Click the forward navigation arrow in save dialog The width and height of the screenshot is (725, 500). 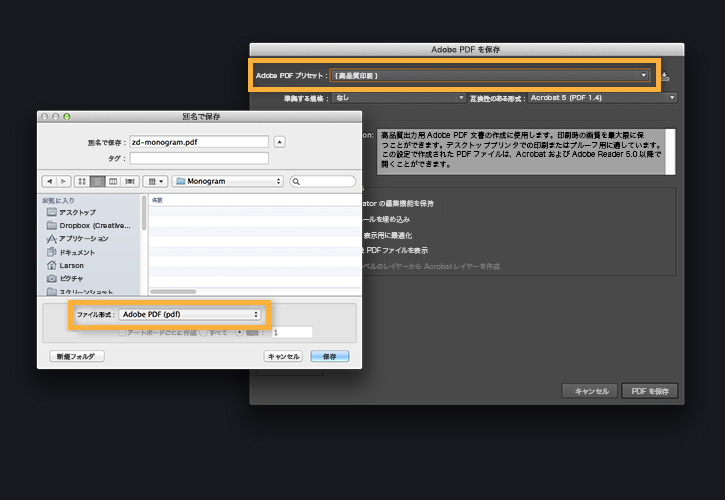click(63, 181)
